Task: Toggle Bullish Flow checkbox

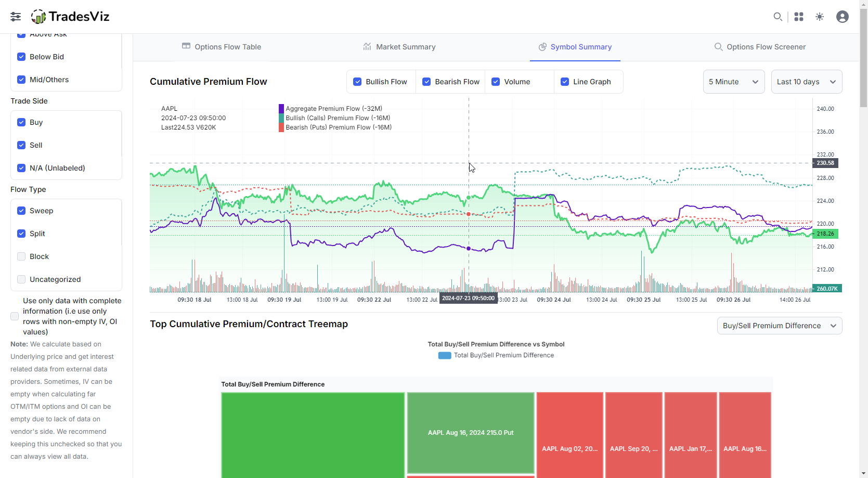Action: 357,82
